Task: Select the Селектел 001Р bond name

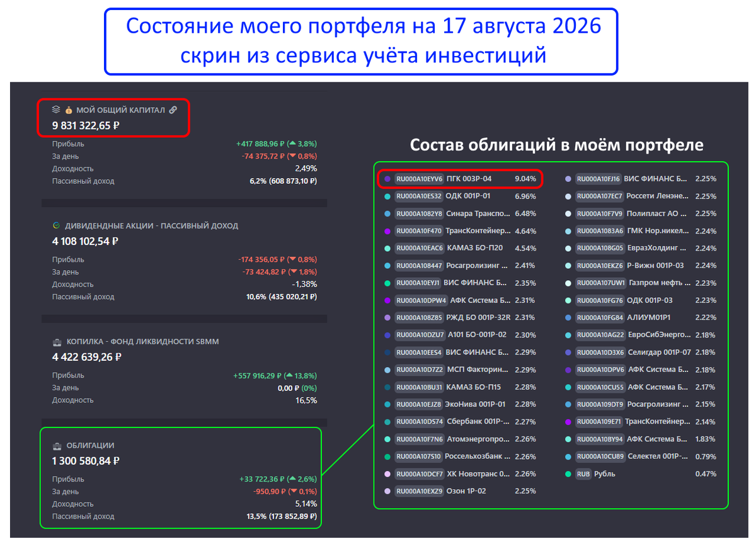Action: click(659, 456)
